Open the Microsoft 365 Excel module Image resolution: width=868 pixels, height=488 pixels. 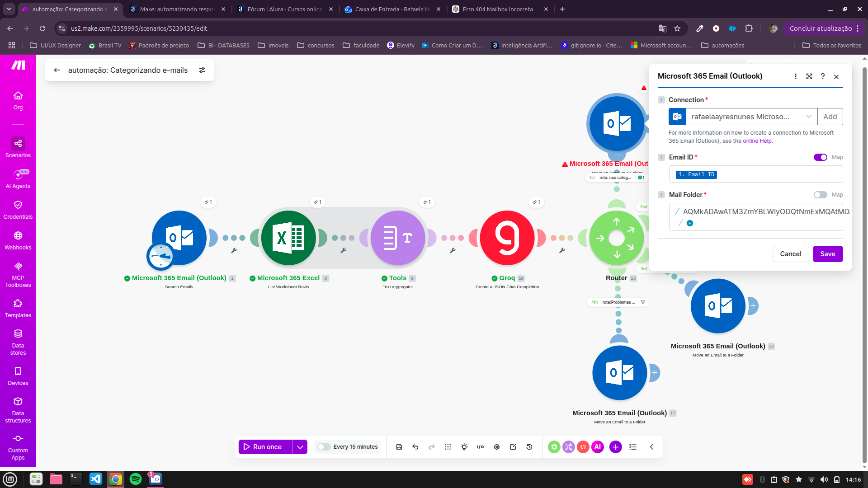click(x=288, y=238)
